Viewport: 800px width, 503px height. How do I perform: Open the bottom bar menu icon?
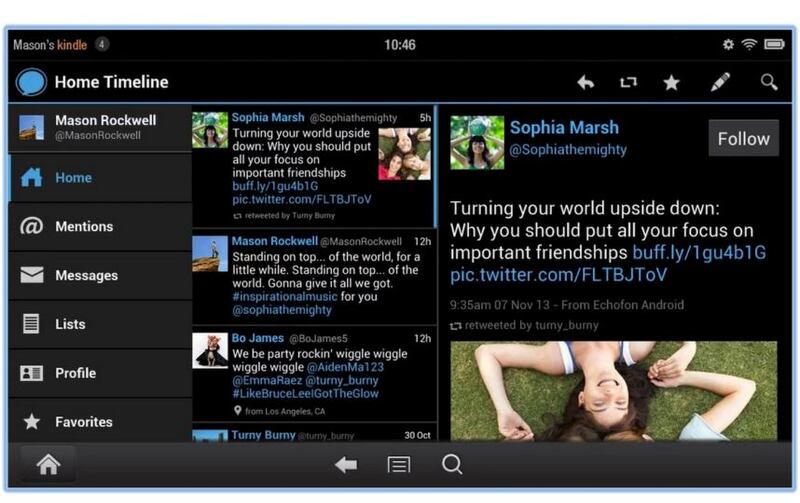tap(399, 465)
